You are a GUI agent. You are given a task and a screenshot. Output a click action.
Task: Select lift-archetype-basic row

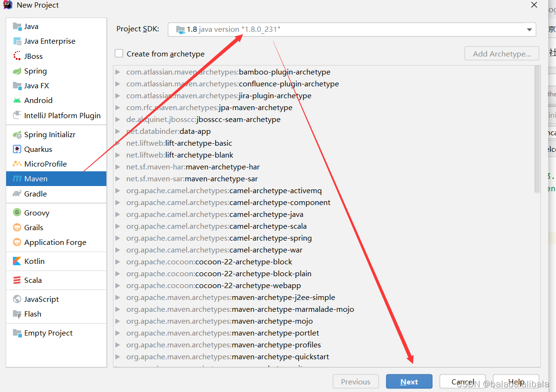324,143
